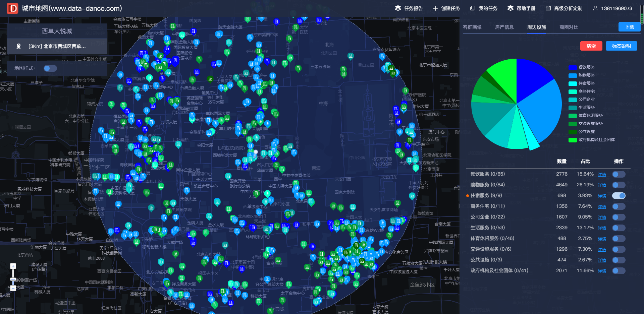The image size is (644, 314).
Task: Click the 创建任务 plus icon
Action: pyautogui.click(x=435, y=8)
